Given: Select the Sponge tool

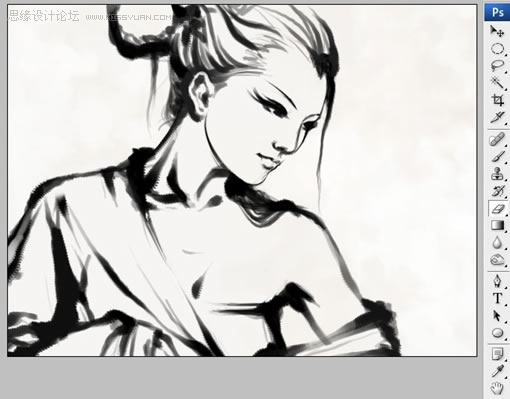Looking at the screenshot, I should pos(497,260).
